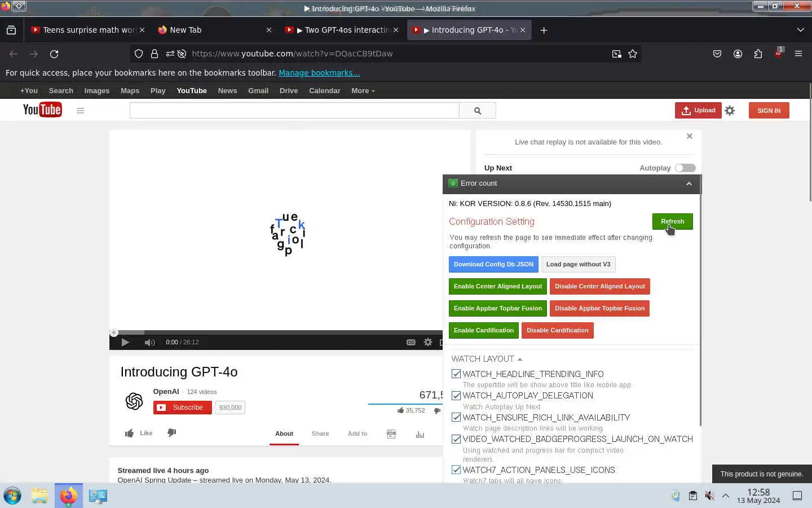The image size is (812, 508).
Task: Reload the page in Firefox toolbar
Action: (x=54, y=54)
